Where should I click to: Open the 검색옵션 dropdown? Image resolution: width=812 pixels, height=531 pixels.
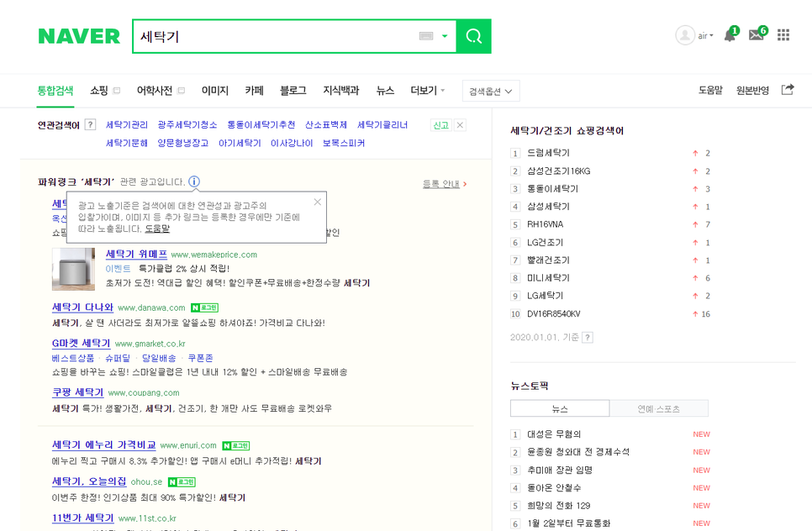tap(490, 91)
